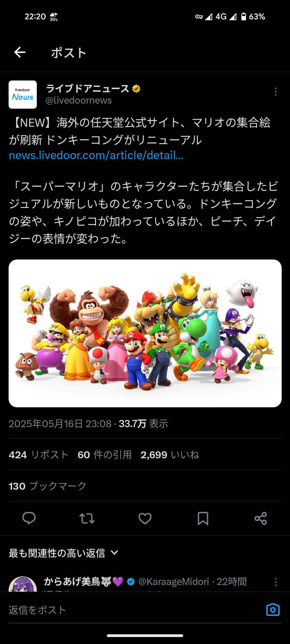This screenshot has height=644, width=290.
Task: Open KaraageMidori profile name
Action: tap(84, 581)
